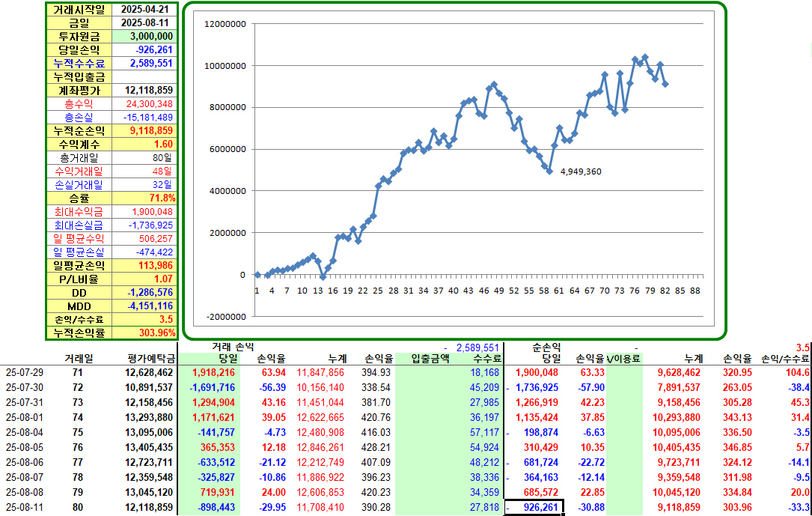Click the MDD value -4,151,116
The width and height of the screenshot is (812, 516).
coord(144,306)
